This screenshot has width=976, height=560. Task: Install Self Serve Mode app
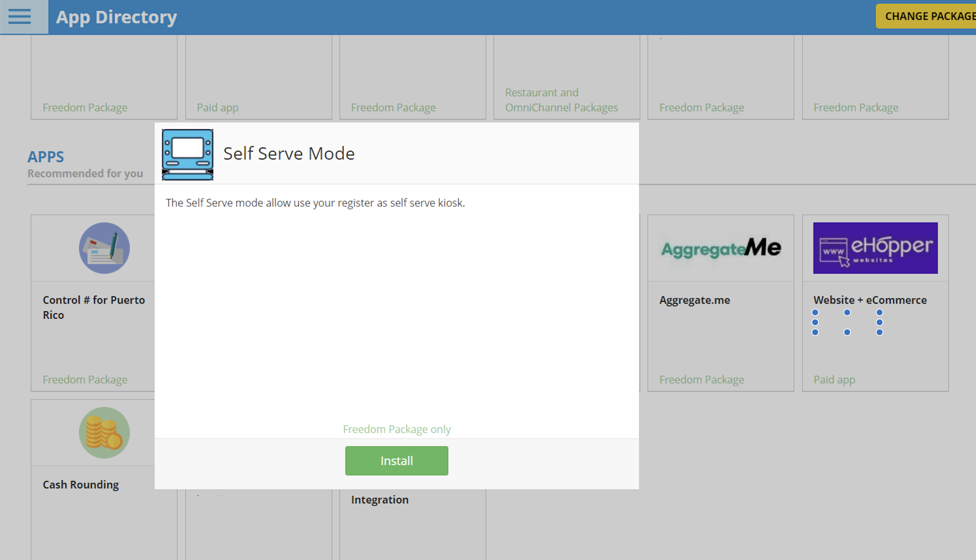(397, 461)
